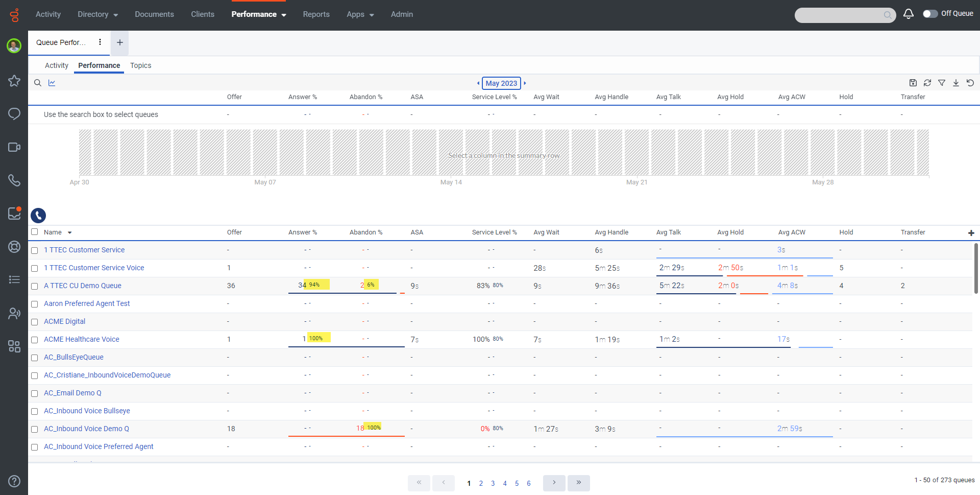
Task: Click the top search input field
Action: 840,15
